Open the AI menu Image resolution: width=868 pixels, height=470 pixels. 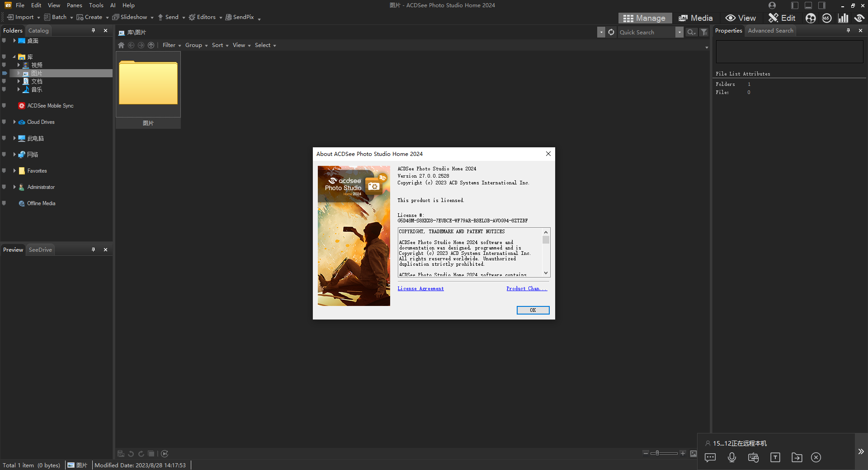pos(113,5)
